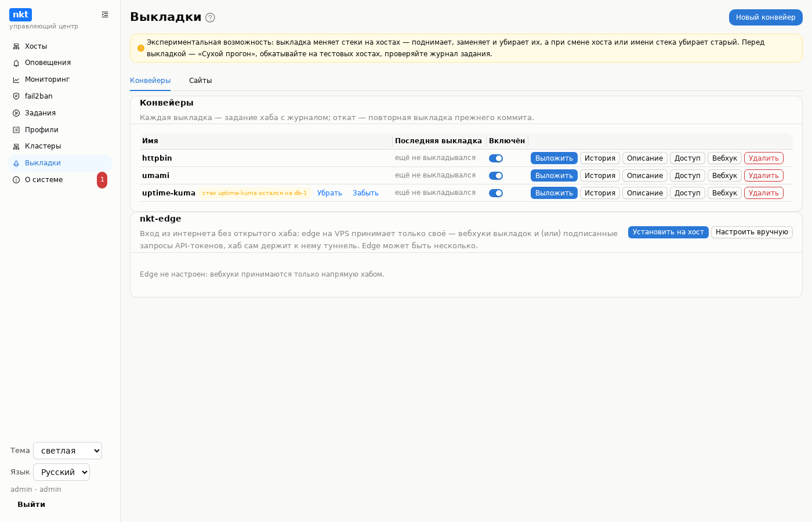812x522 pixels.
Task: Switch to the Сайты tab
Action: pos(201,81)
